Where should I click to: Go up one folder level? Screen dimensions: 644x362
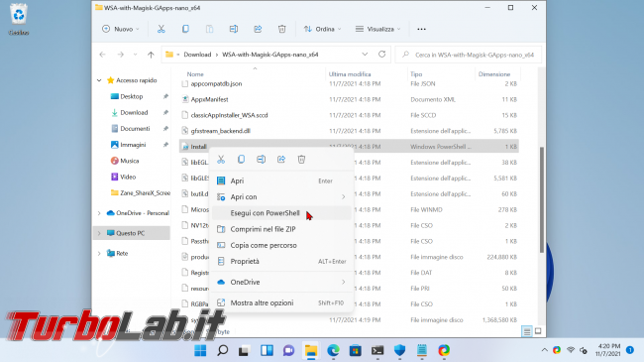coord(151,55)
